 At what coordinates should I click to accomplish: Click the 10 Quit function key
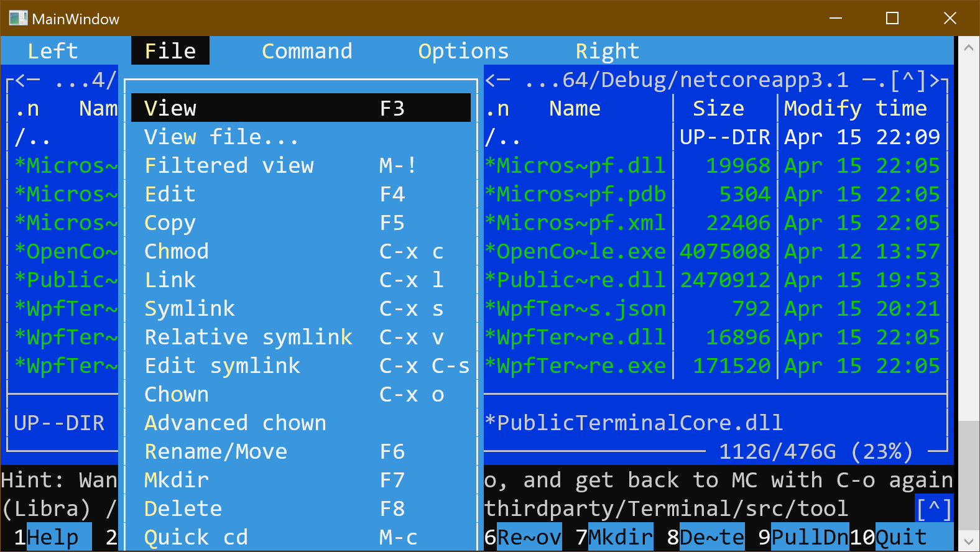point(901,537)
